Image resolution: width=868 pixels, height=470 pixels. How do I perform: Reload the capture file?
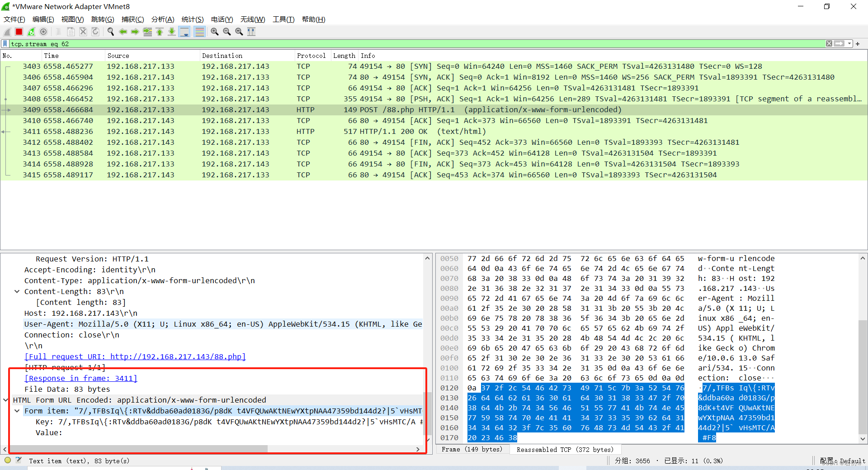95,32
